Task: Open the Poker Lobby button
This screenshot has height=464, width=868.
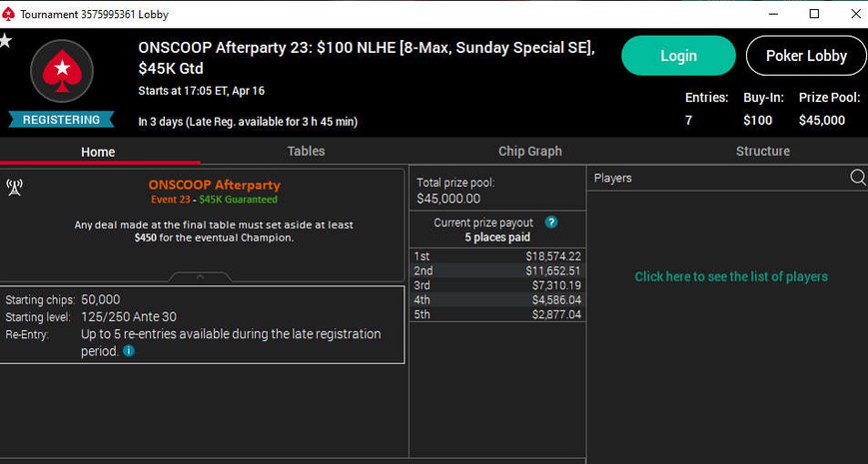Action: 806,56
